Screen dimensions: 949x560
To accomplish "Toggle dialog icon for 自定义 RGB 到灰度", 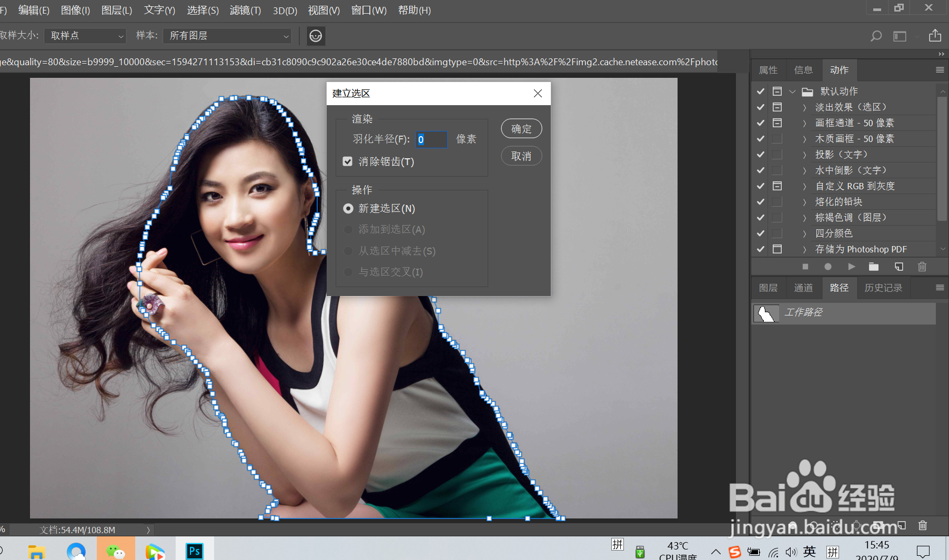I will tap(777, 186).
